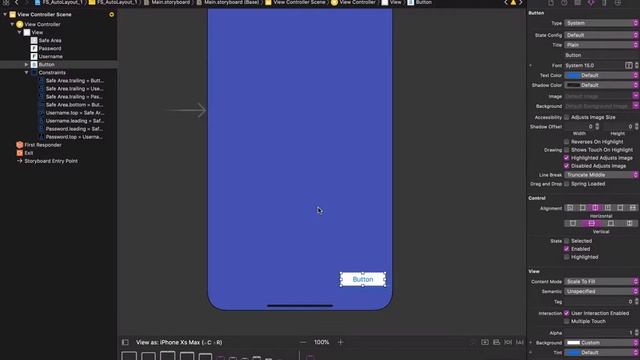Open the Attributes inspector tab

pyautogui.click(x=591, y=3)
